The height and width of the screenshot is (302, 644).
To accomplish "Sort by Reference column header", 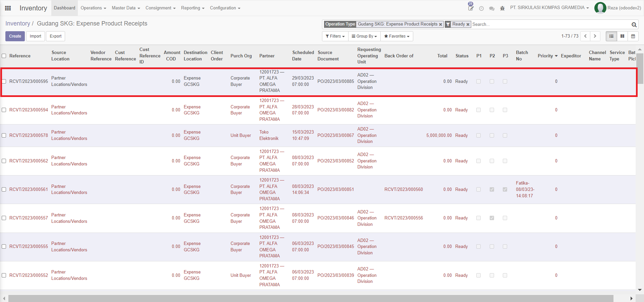I will [x=20, y=56].
